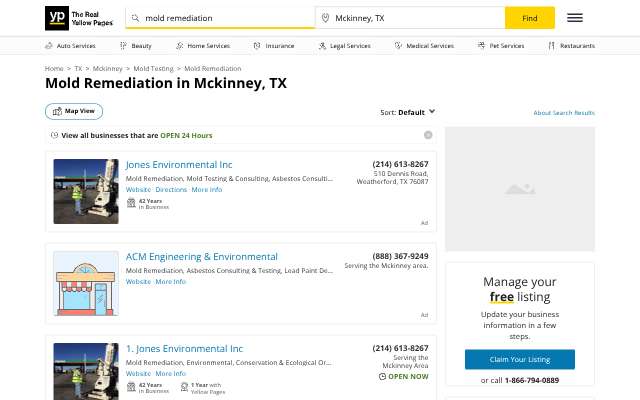
Task: Click the Claim Your Listing button
Action: [x=520, y=359]
